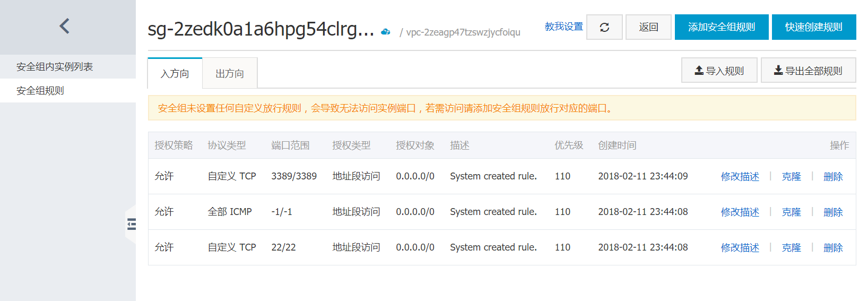
Task: Click the 导出全部规则 button
Action: [808, 71]
